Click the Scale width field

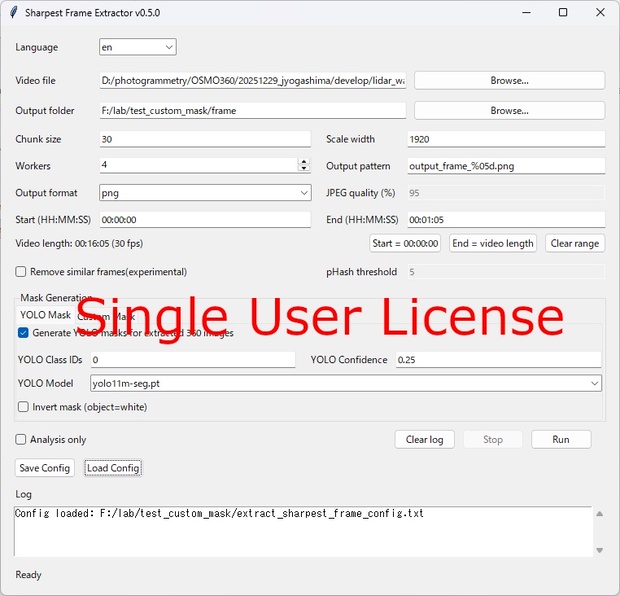point(506,139)
